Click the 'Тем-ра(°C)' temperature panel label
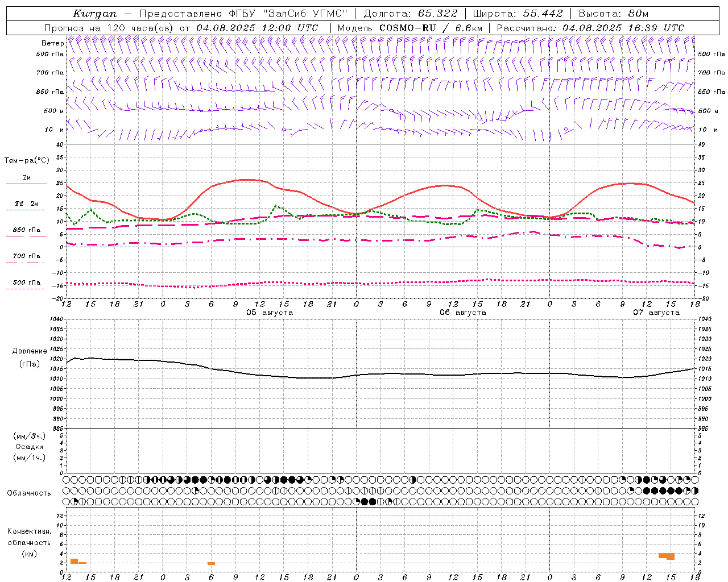728x582 pixels. (x=27, y=161)
